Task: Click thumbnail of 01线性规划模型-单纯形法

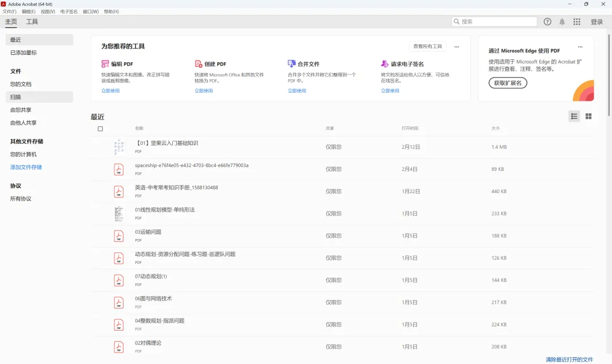Action: pyautogui.click(x=119, y=214)
